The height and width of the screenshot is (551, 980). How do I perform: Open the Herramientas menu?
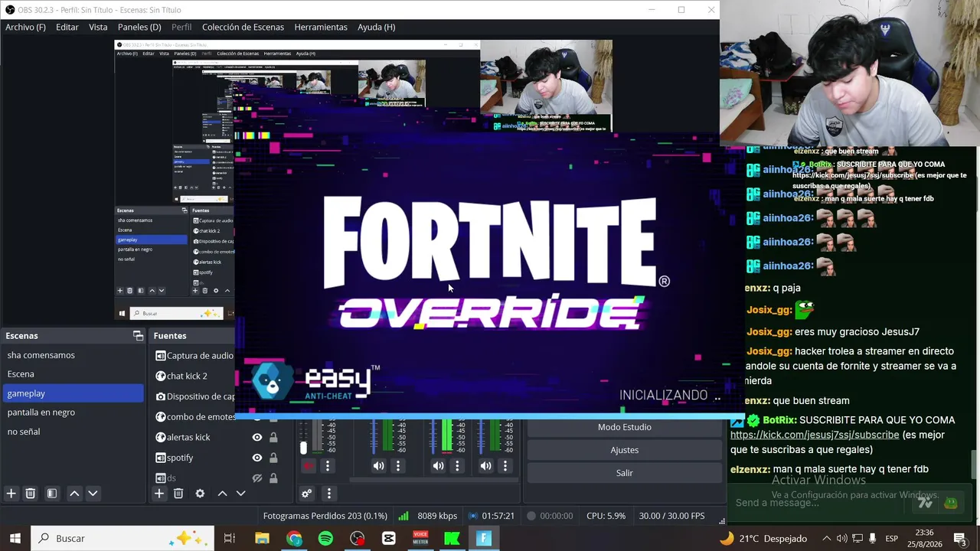tap(321, 27)
